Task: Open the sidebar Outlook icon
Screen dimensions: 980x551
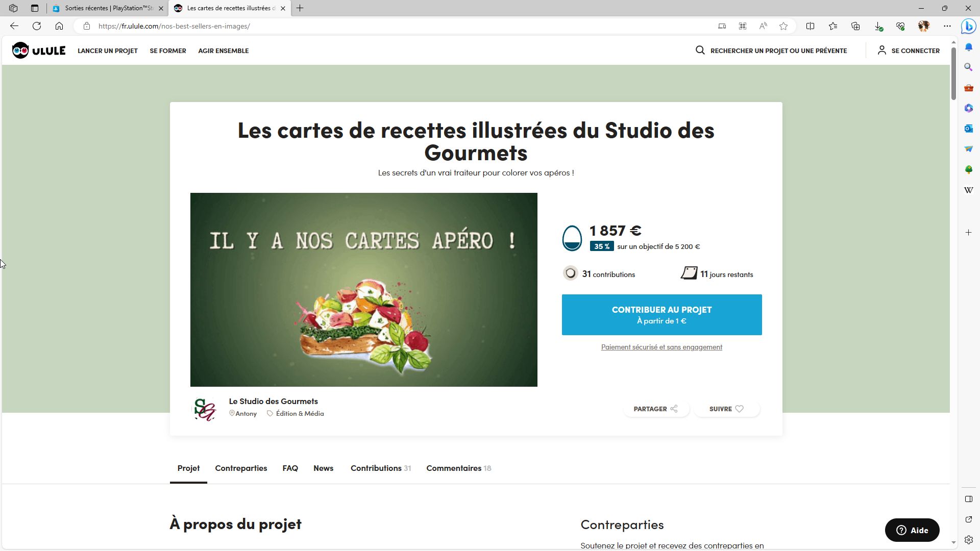Action: click(969, 129)
